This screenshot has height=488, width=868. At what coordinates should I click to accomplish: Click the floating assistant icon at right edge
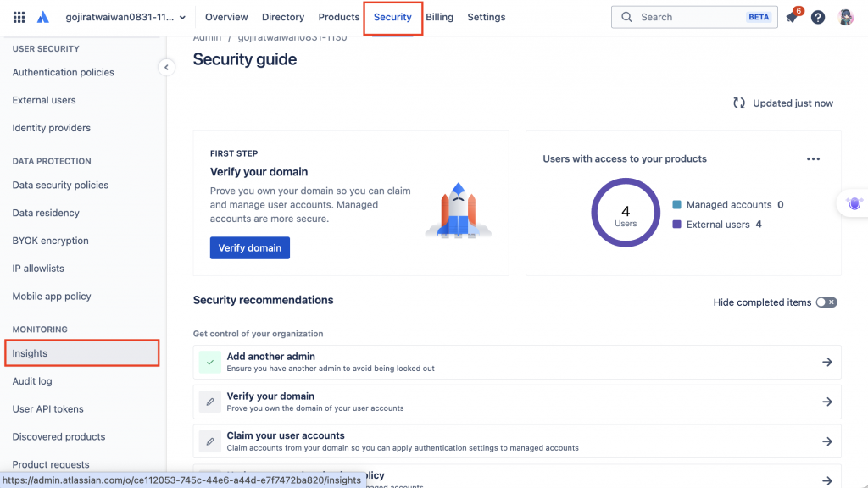coord(854,203)
